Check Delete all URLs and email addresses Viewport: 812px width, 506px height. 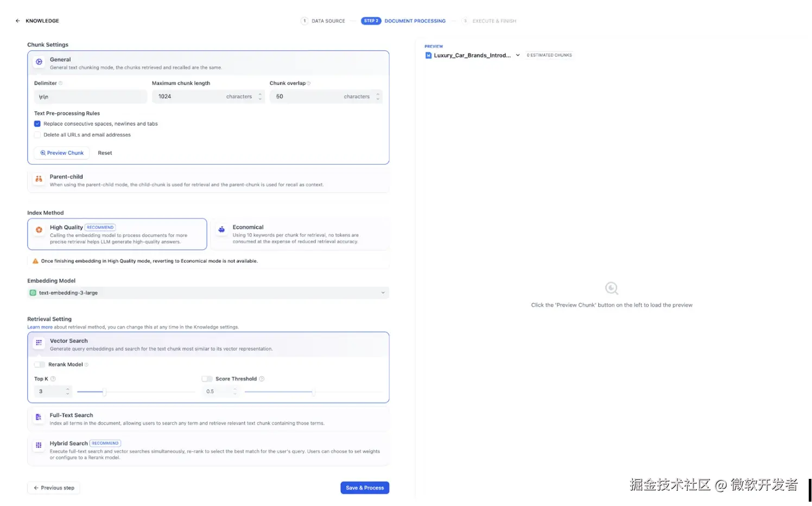pos(37,135)
